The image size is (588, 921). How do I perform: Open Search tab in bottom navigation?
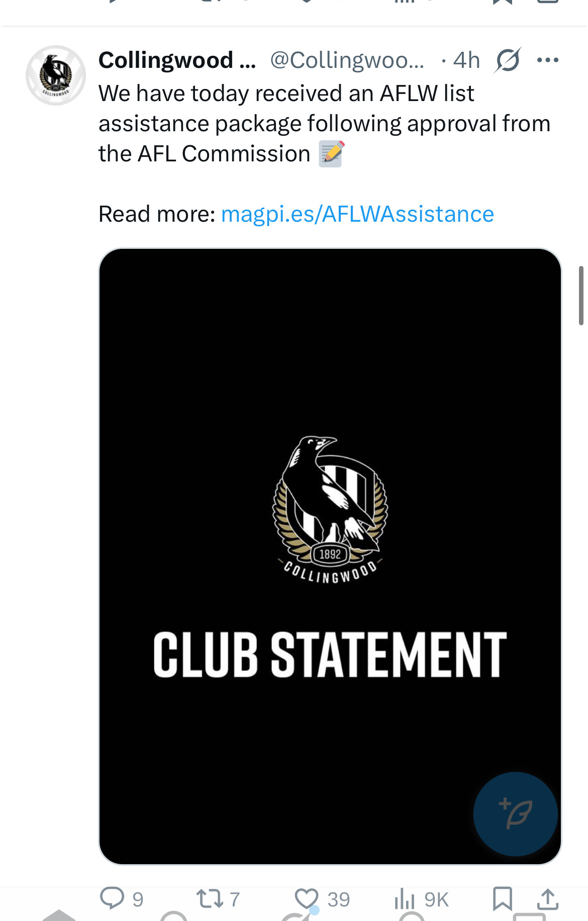point(173,916)
